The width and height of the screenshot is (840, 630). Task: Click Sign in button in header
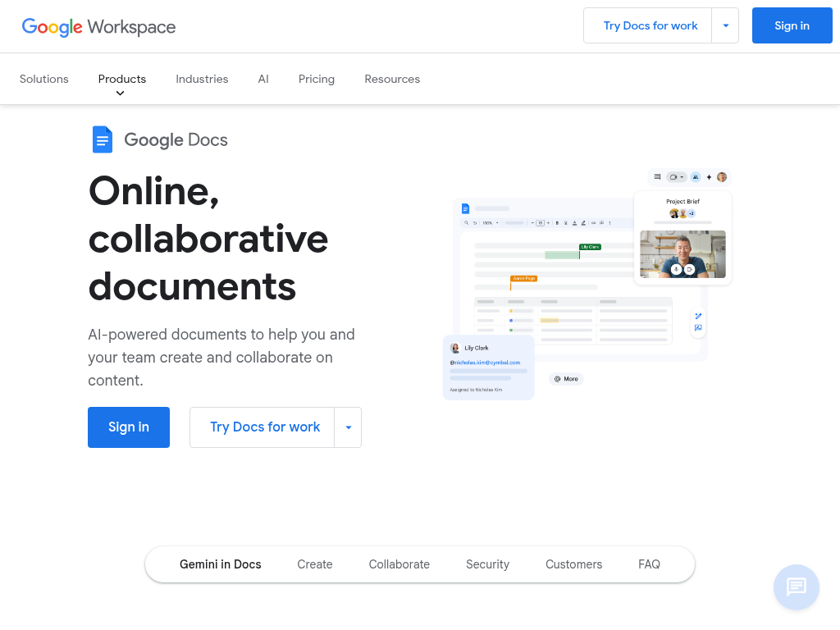click(x=792, y=25)
